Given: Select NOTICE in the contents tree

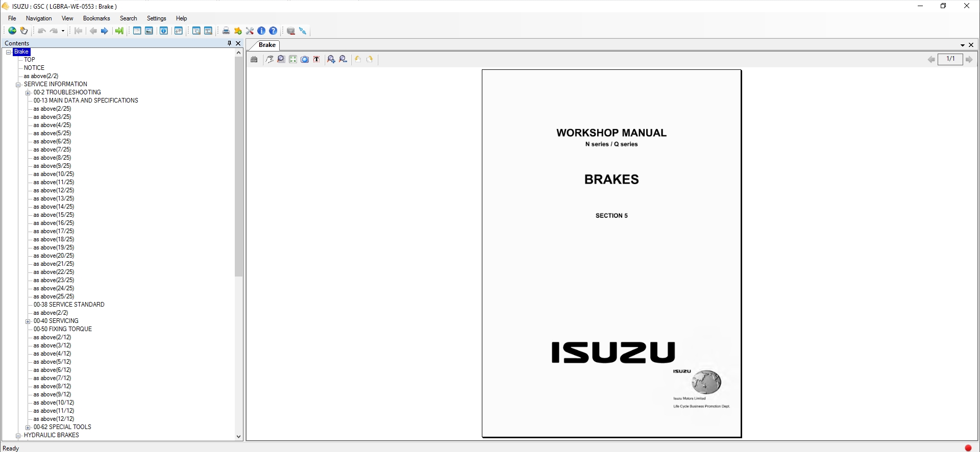Looking at the screenshot, I should (34, 68).
